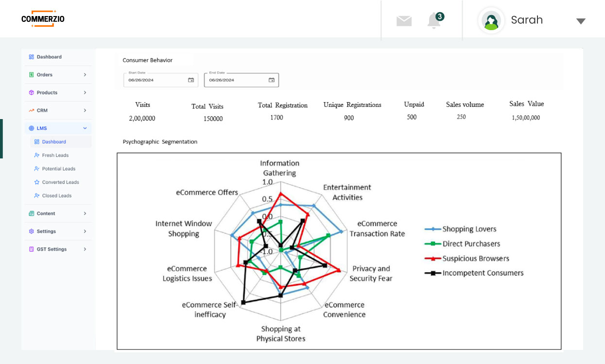605x364 pixels.
Task: Go to Potential Leads
Action: [58, 169]
